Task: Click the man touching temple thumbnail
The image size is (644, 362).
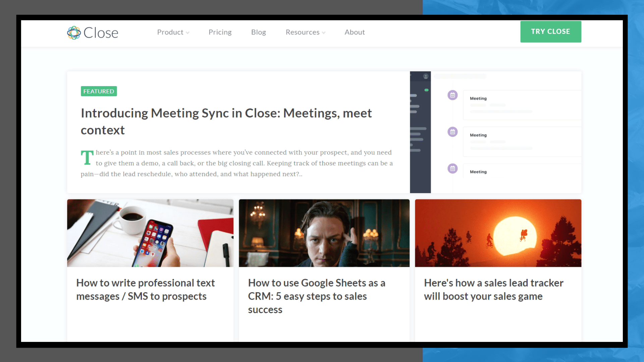Action: click(x=324, y=233)
